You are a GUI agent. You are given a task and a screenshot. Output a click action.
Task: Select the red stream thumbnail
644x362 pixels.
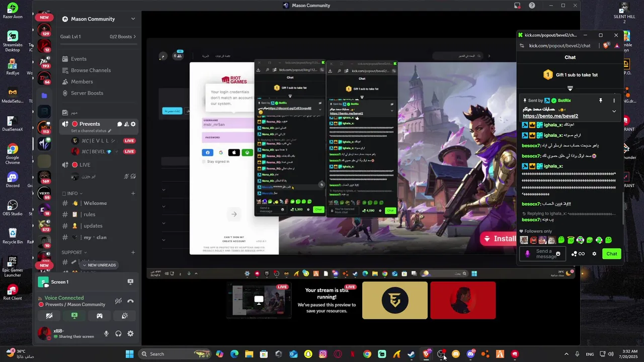click(463, 300)
